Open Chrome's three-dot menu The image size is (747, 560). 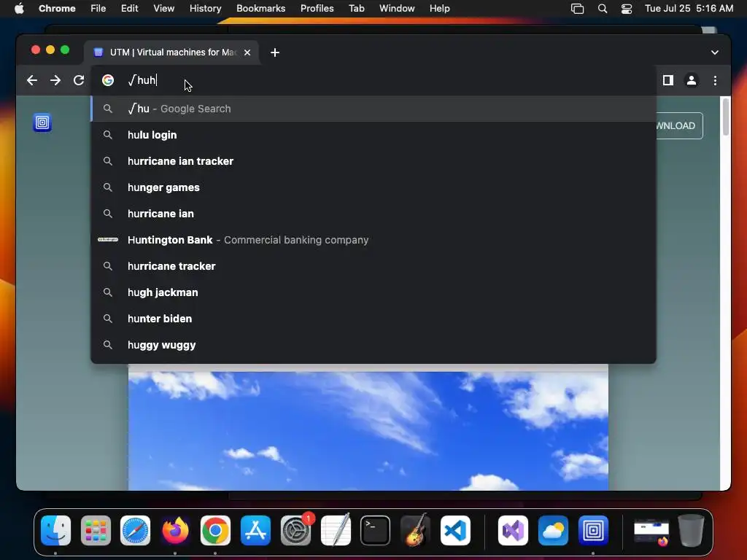coord(715,80)
